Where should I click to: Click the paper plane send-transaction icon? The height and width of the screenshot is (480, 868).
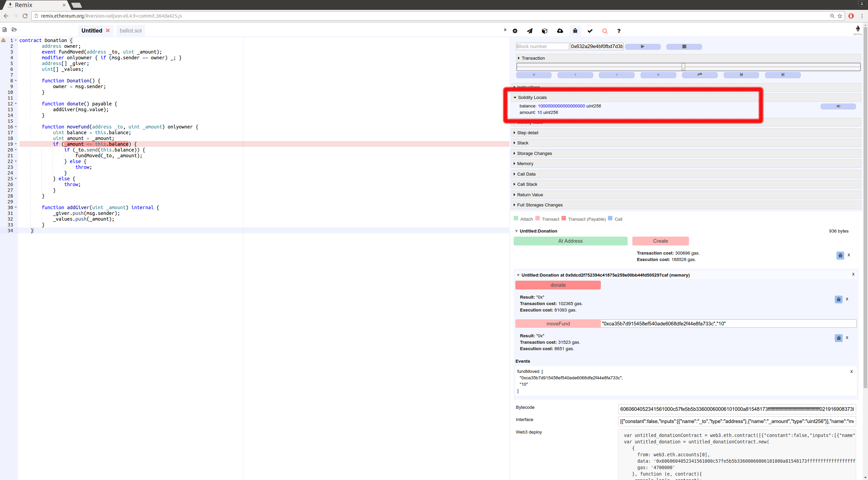(x=530, y=31)
